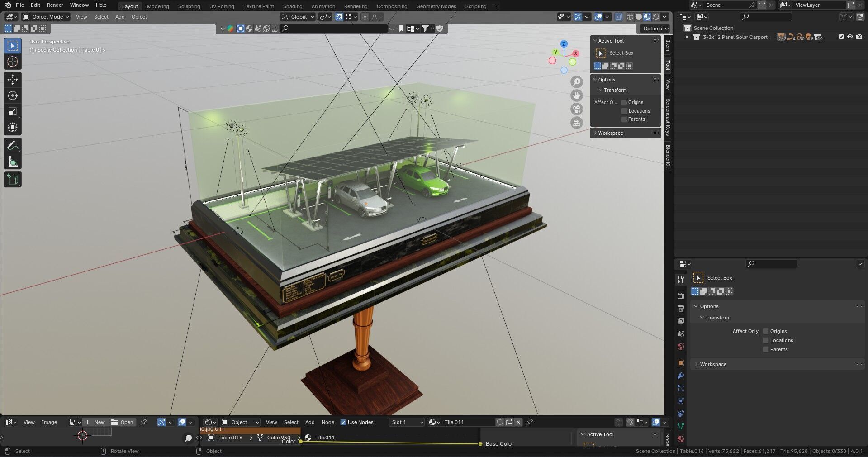The width and height of the screenshot is (868, 457).
Task: Enable Locations checkbox in viewport sidebar
Action: pos(624,111)
